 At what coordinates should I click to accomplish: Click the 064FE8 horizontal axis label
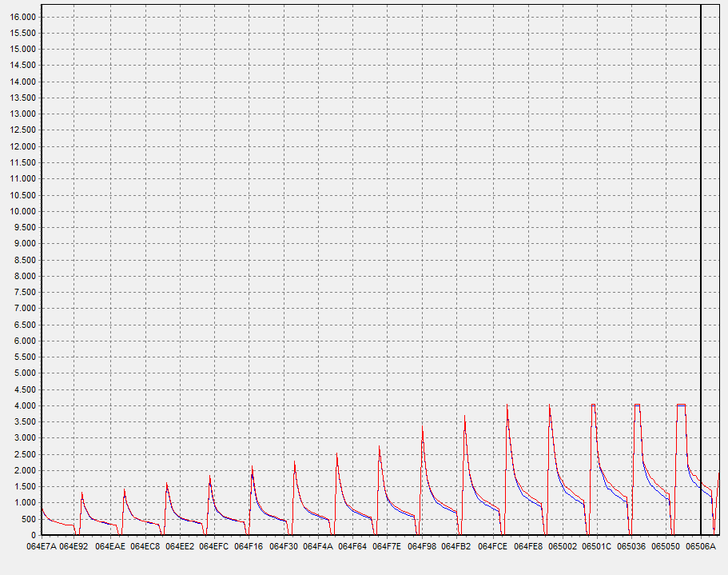pyautogui.click(x=528, y=547)
